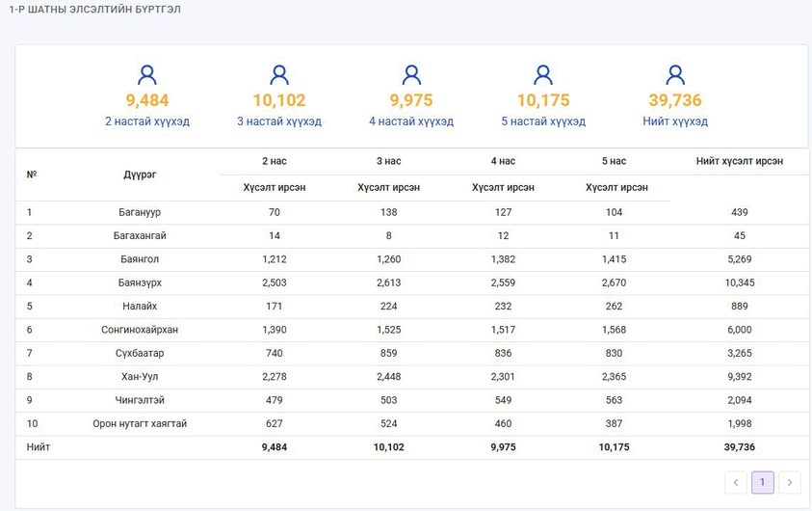Click the Нийт хүсэлт ирсэн header
Image resolution: width=812 pixels, height=511 pixels.
(739, 161)
